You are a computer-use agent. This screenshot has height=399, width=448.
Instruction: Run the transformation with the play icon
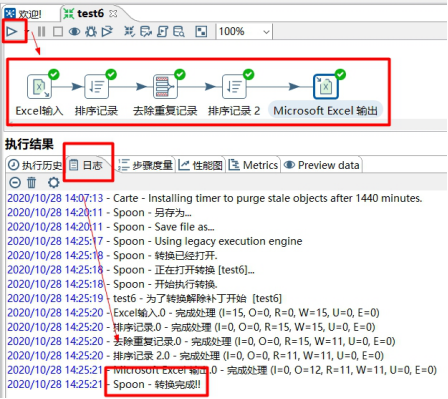click(x=12, y=32)
